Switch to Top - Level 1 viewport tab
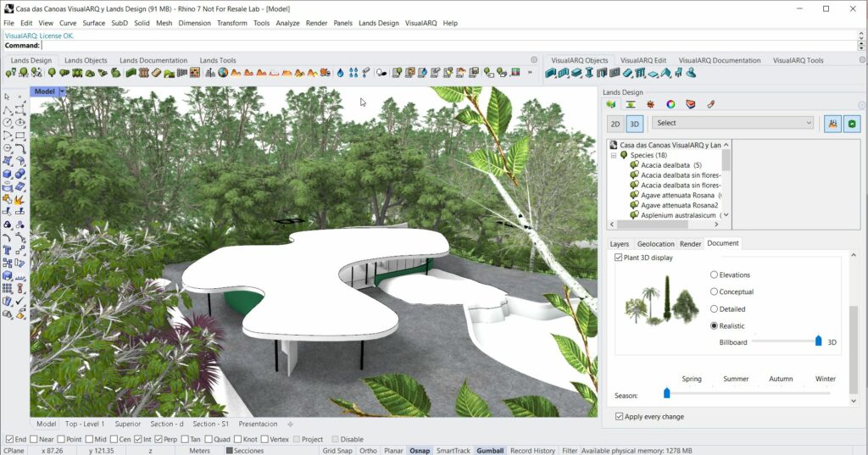Image resolution: width=868 pixels, height=455 pixels. 85,424
